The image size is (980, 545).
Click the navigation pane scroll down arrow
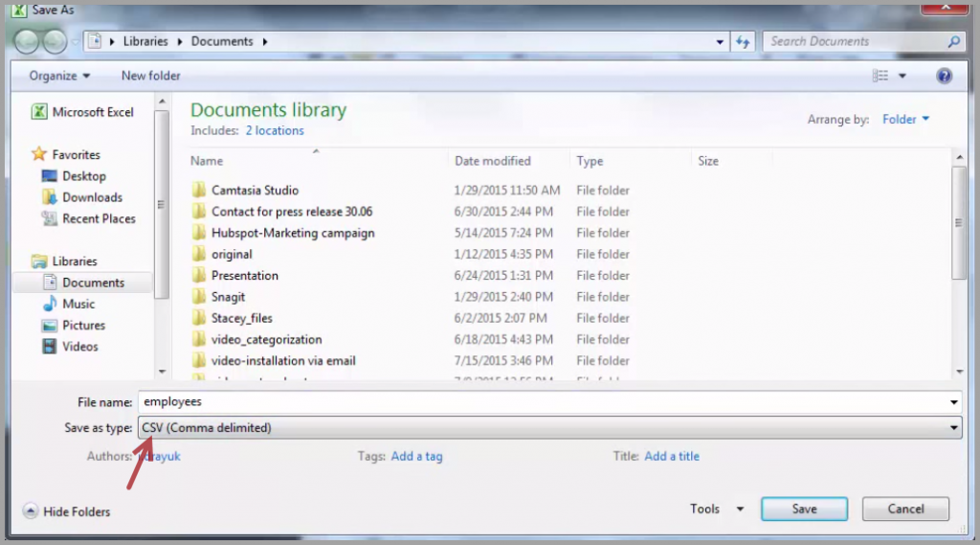click(162, 371)
